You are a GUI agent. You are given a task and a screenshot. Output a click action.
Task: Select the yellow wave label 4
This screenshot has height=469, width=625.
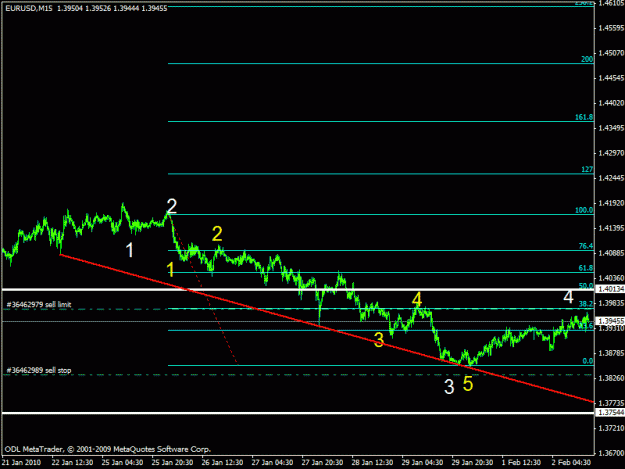(x=417, y=299)
